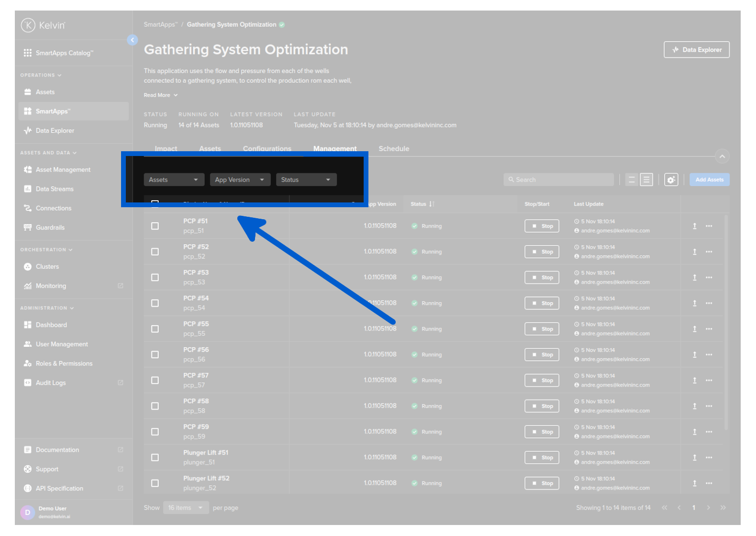Screen dimensions: 756x536
Task: Open Guardrails from the sidebar
Action: [x=50, y=227]
